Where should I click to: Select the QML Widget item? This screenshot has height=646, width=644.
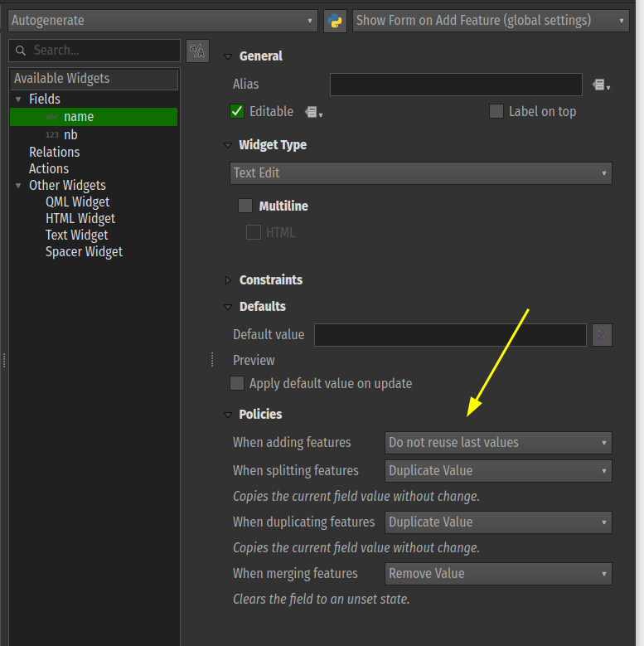tap(77, 202)
